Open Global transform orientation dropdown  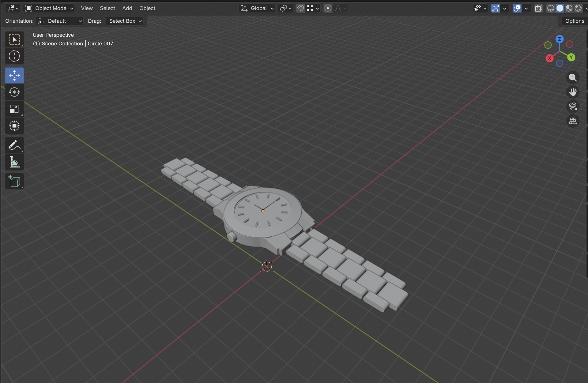click(257, 8)
